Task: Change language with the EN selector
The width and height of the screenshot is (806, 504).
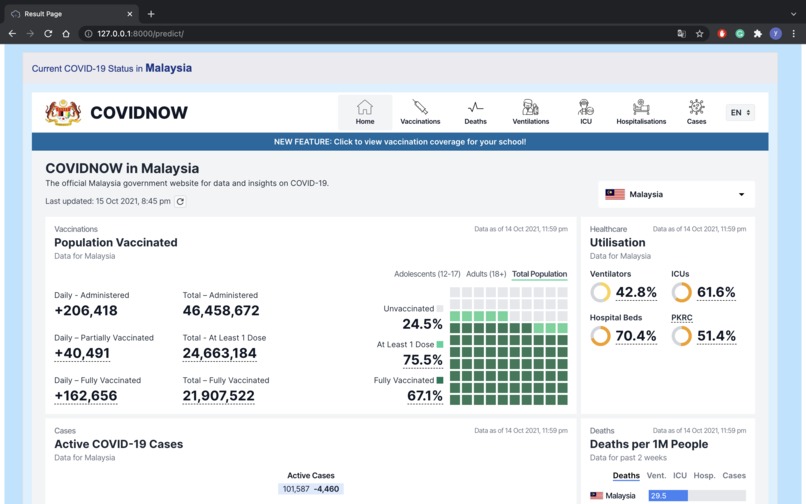Action: pyautogui.click(x=740, y=112)
